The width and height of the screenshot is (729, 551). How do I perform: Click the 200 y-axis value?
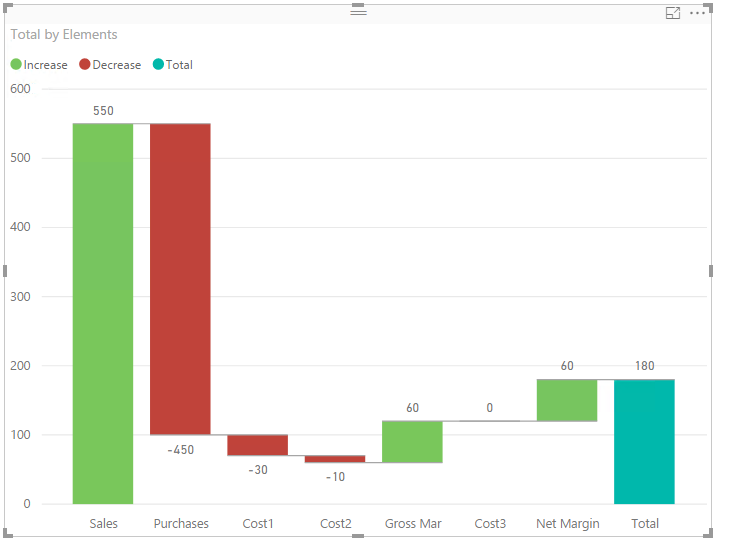tap(20, 365)
